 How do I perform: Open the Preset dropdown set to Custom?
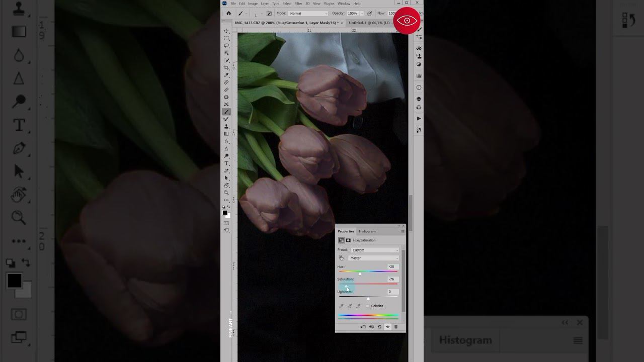tap(375, 250)
